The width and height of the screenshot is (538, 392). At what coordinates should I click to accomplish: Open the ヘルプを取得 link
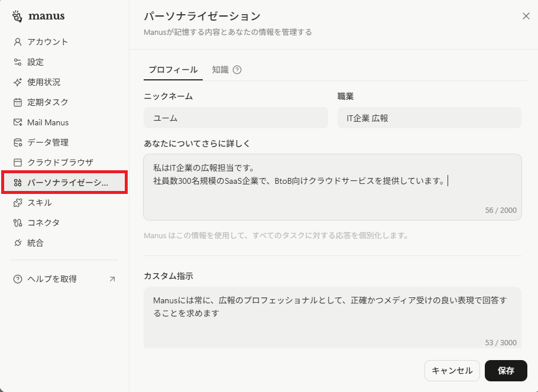point(64,279)
